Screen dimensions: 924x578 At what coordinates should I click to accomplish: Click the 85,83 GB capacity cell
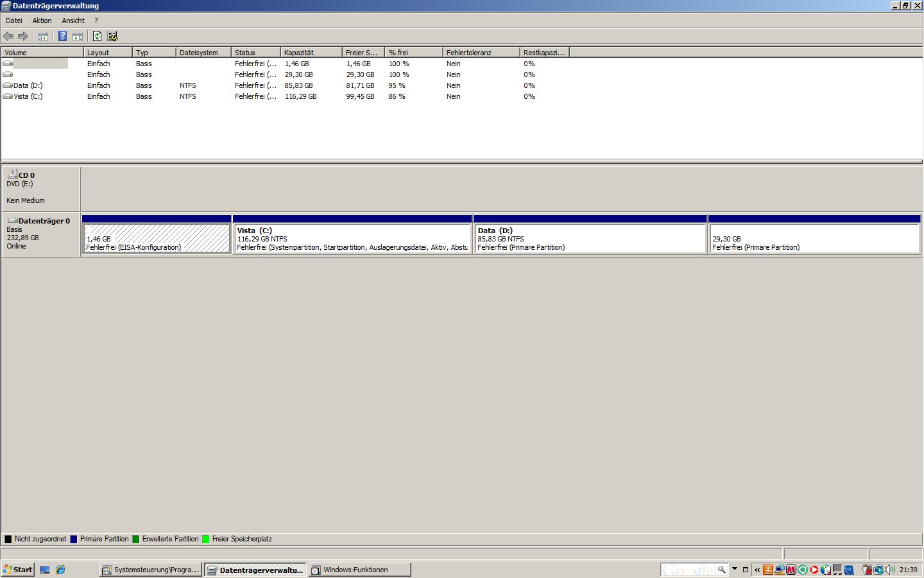pyautogui.click(x=299, y=85)
